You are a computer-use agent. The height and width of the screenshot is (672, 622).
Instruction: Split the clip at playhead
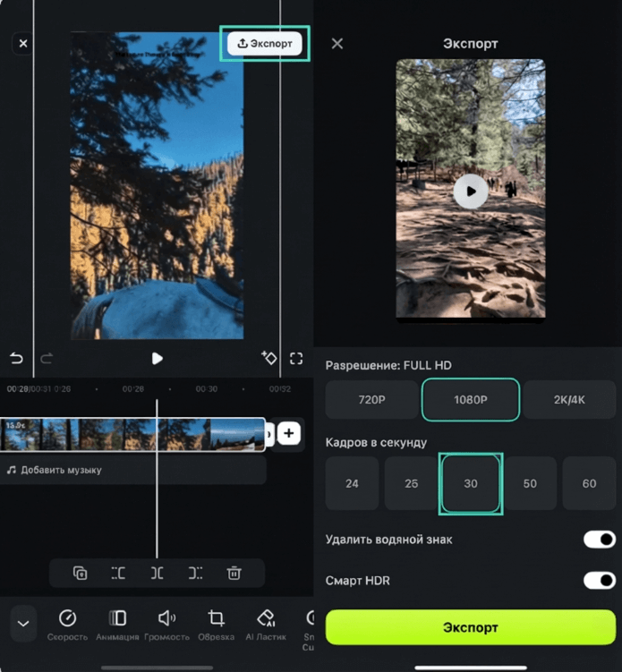[x=157, y=574]
